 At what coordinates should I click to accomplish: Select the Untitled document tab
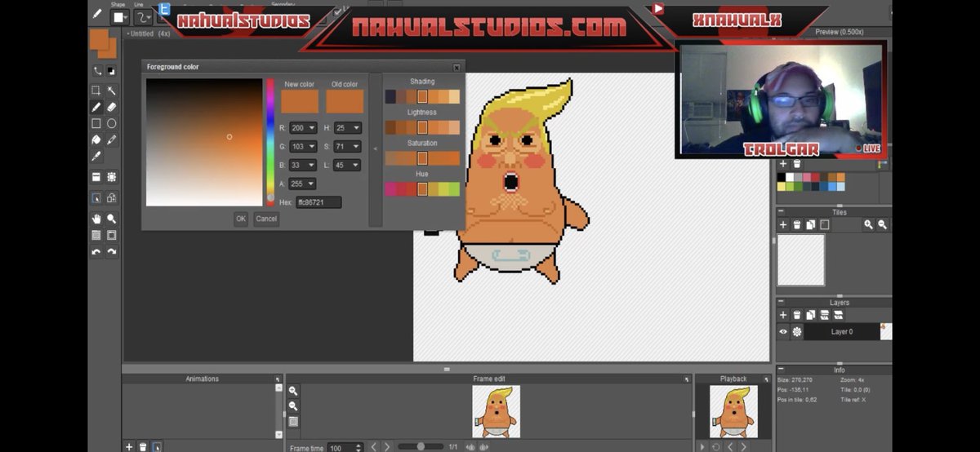click(x=149, y=34)
